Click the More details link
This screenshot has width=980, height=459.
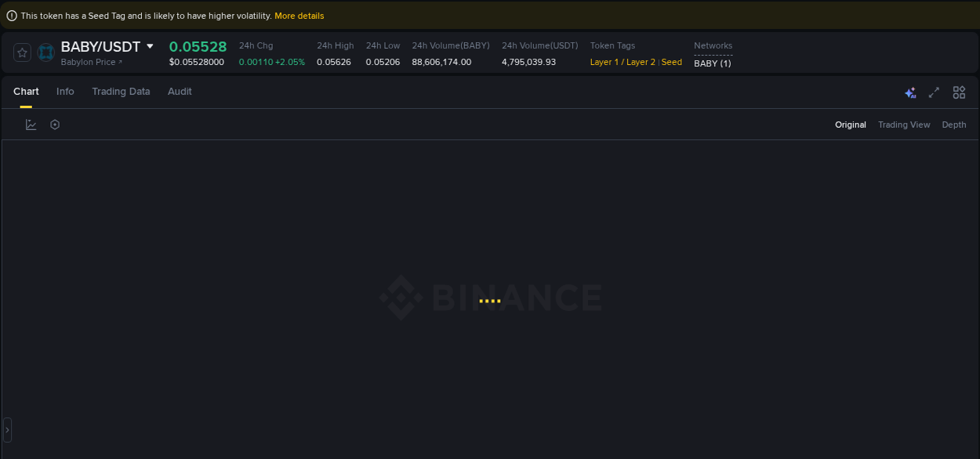[299, 15]
